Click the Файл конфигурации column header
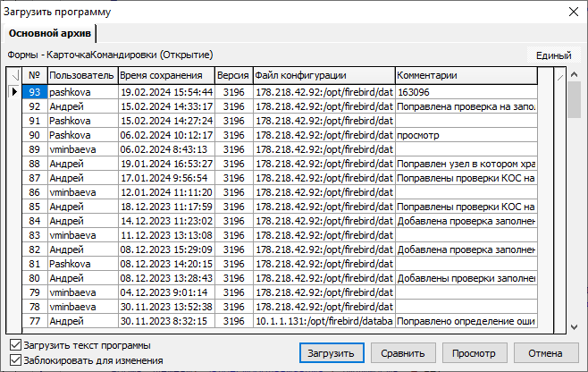Screen dimensions: 588x372 (x=323, y=76)
